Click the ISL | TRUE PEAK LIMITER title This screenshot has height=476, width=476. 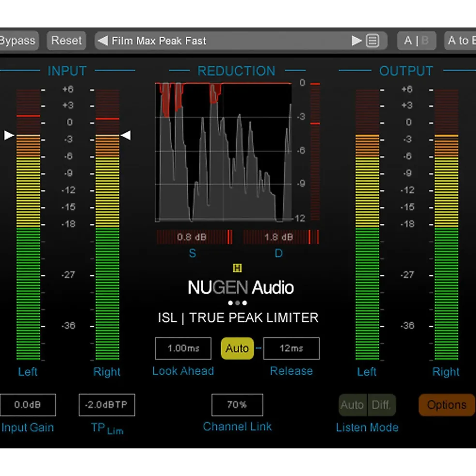(x=238, y=318)
